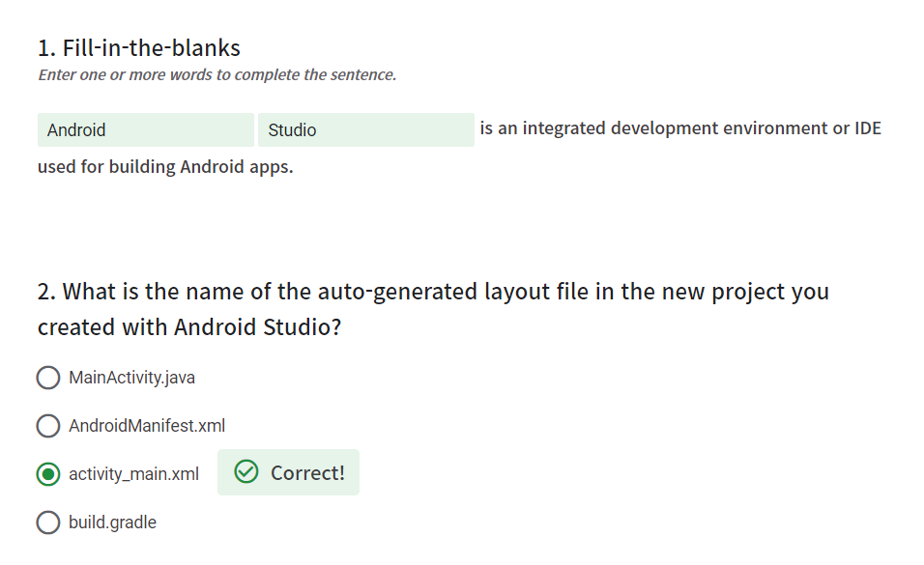
Task: Click the second blank containing Studio
Action: click(366, 129)
